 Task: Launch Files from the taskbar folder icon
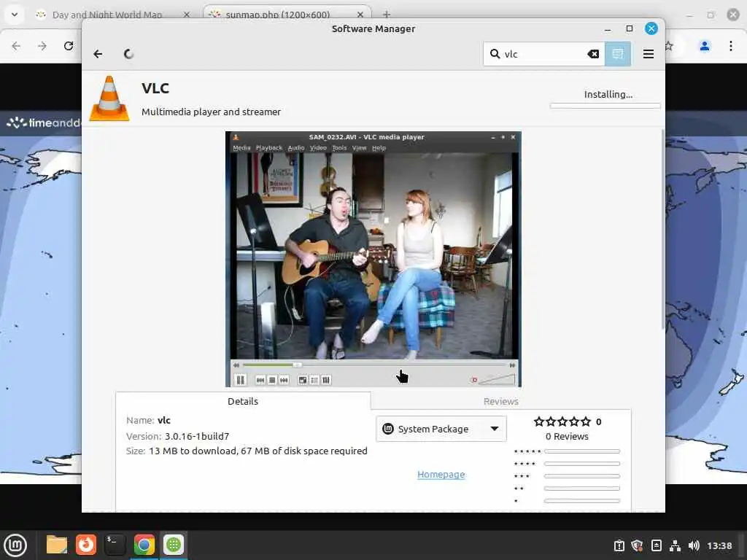coord(57,545)
